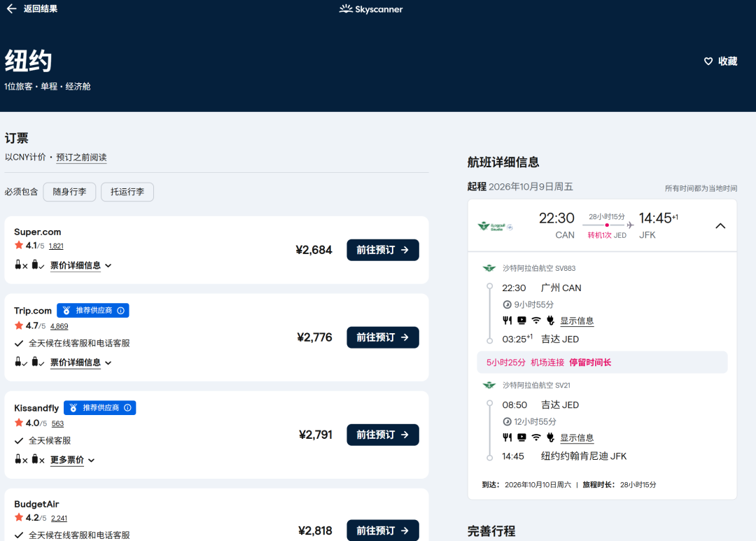Click the Trip.com star rating icon
Screen dimensions: 756x541
[x=19, y=325]
